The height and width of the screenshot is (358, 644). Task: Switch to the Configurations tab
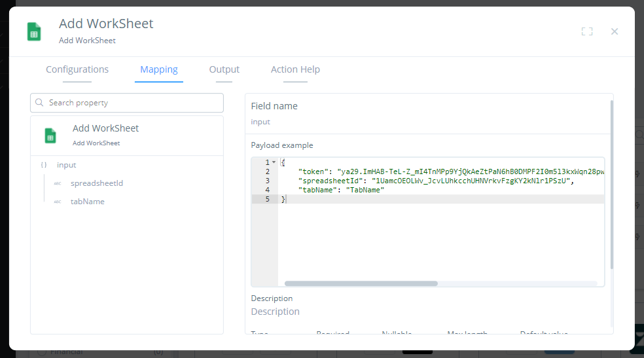(77, 69)
